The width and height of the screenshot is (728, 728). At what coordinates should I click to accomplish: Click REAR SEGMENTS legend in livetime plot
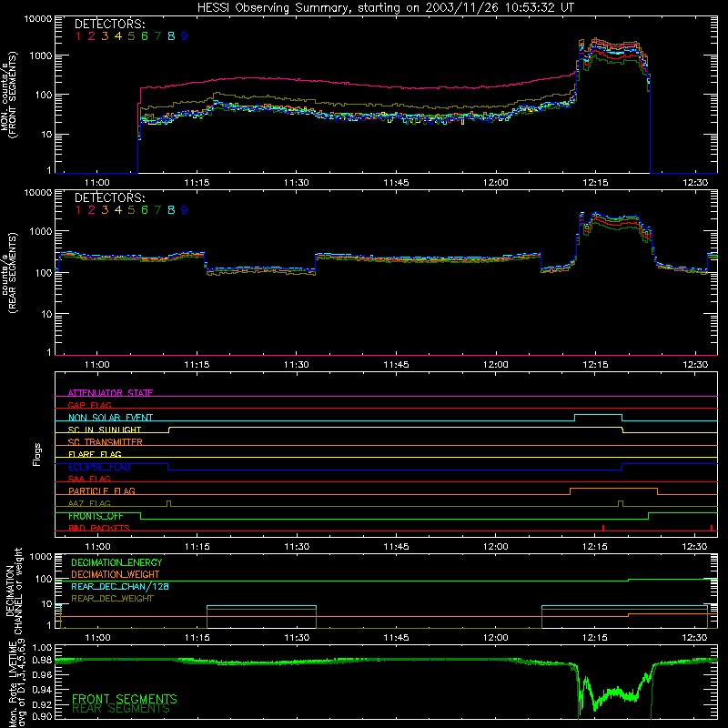click(121, 709)
